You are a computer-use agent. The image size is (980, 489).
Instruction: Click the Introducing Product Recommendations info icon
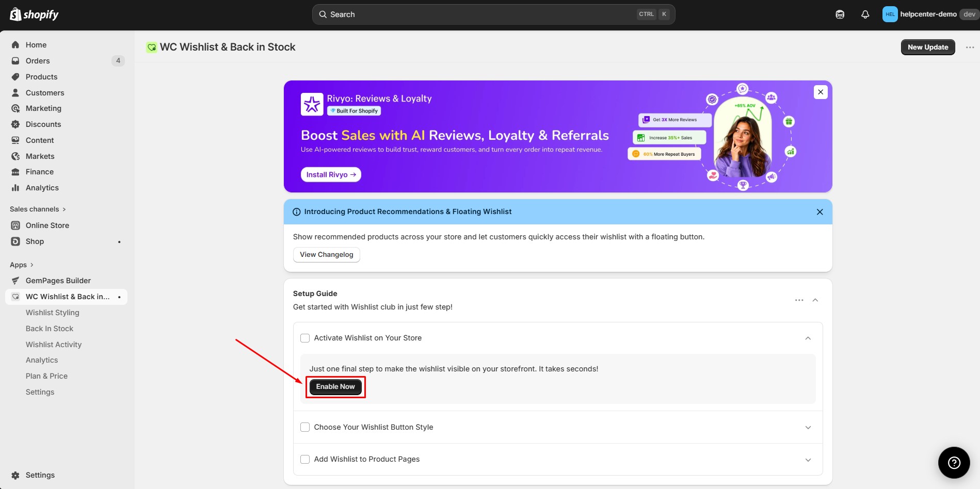[297, 212]
